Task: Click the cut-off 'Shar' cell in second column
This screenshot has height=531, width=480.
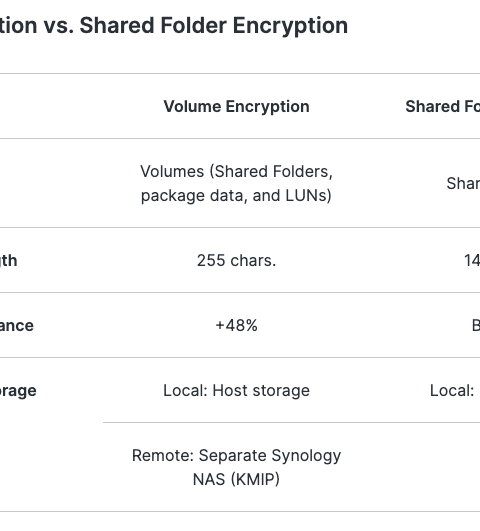Action: (x=463, y=184)
